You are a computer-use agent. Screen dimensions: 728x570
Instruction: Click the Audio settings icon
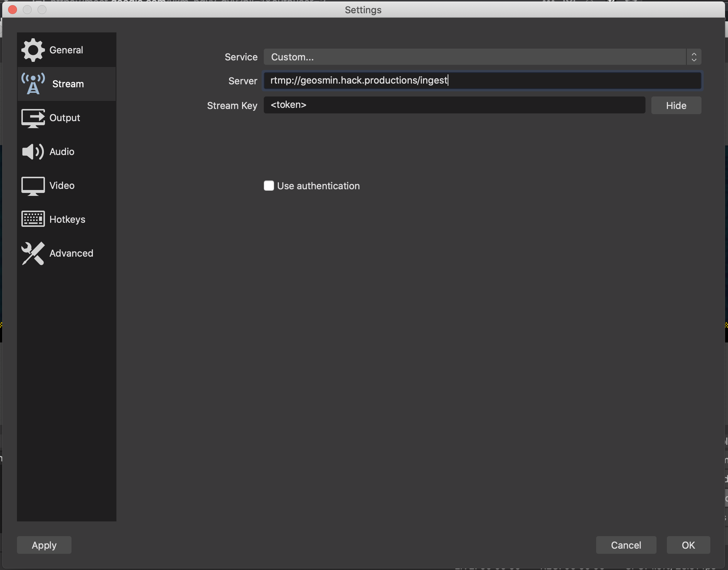click(32, 151)
